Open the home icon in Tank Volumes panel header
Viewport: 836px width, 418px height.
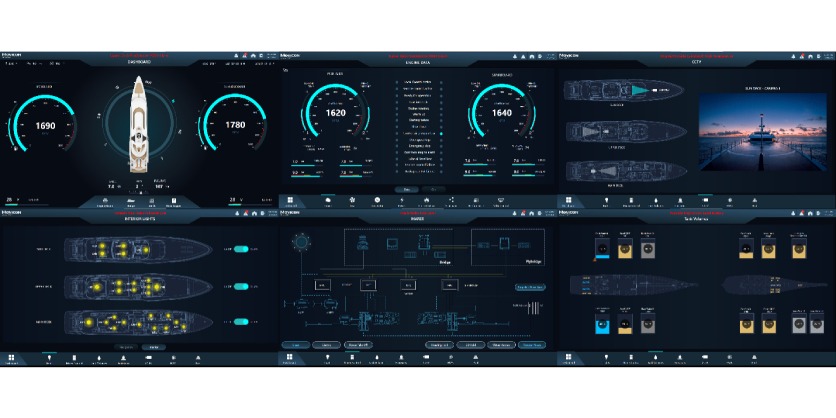pos(811,213)
